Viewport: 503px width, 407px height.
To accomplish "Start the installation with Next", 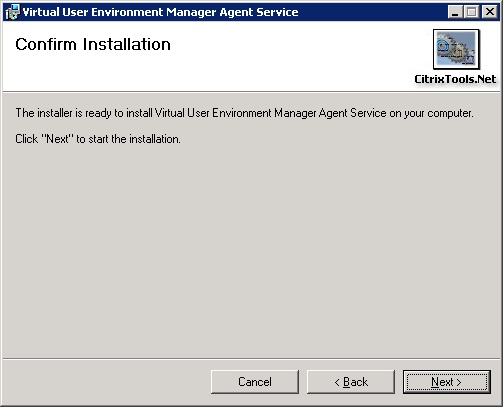I will (x=447, y=382).
